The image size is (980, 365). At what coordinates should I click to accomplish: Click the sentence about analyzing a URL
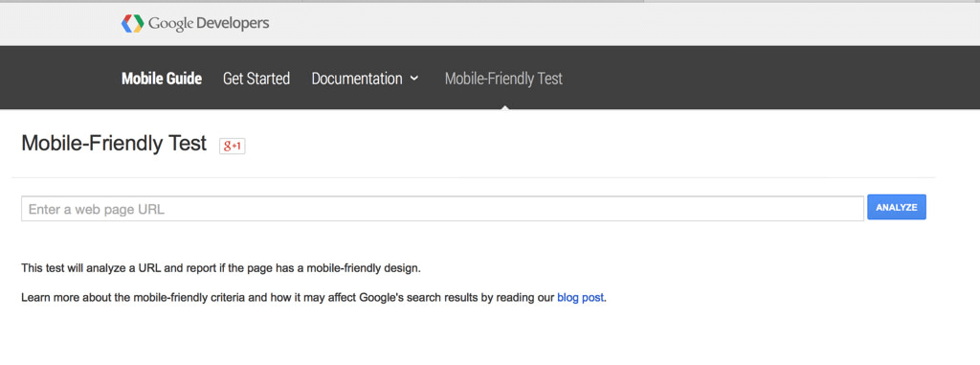tap(221, 268)
